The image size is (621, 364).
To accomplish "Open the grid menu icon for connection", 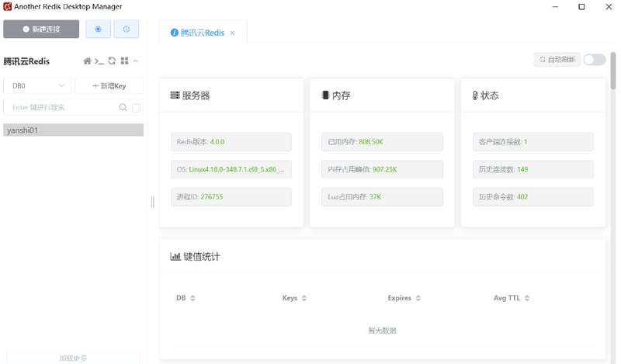I will click(124, 61).
